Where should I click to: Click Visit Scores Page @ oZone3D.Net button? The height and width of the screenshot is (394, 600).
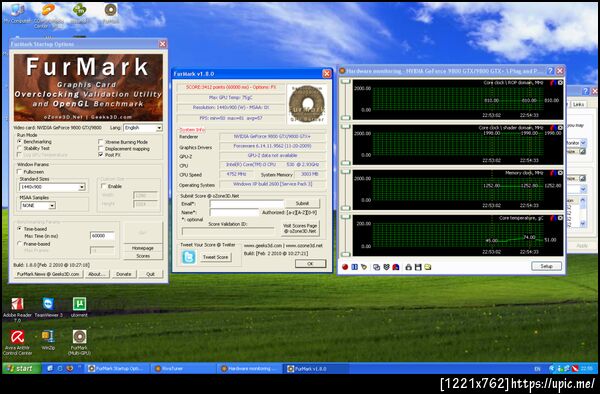click(x=300, y=228)
